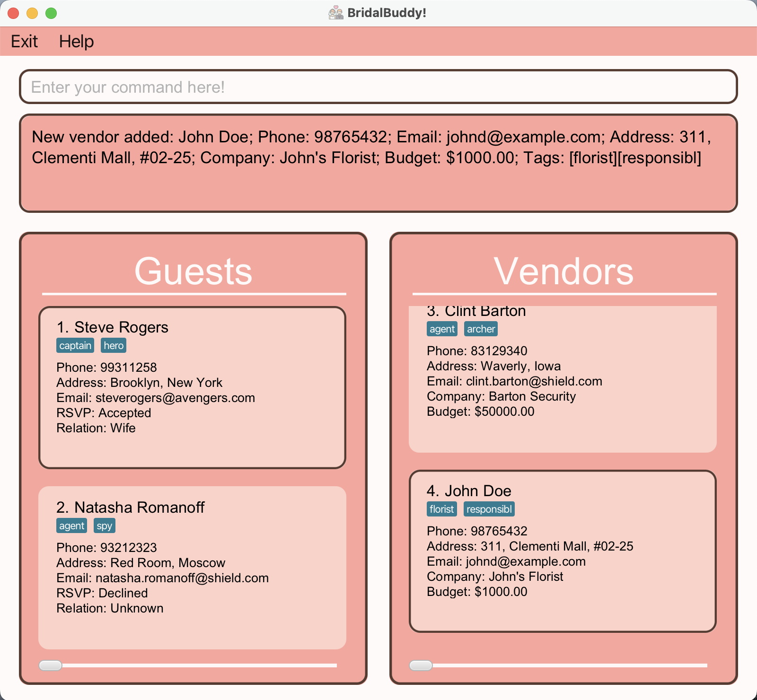Click 'Email: steverogers@avengers.com'
Image resolution: width=757 pixels, height=700 pixels.
(x=156, y=398)
